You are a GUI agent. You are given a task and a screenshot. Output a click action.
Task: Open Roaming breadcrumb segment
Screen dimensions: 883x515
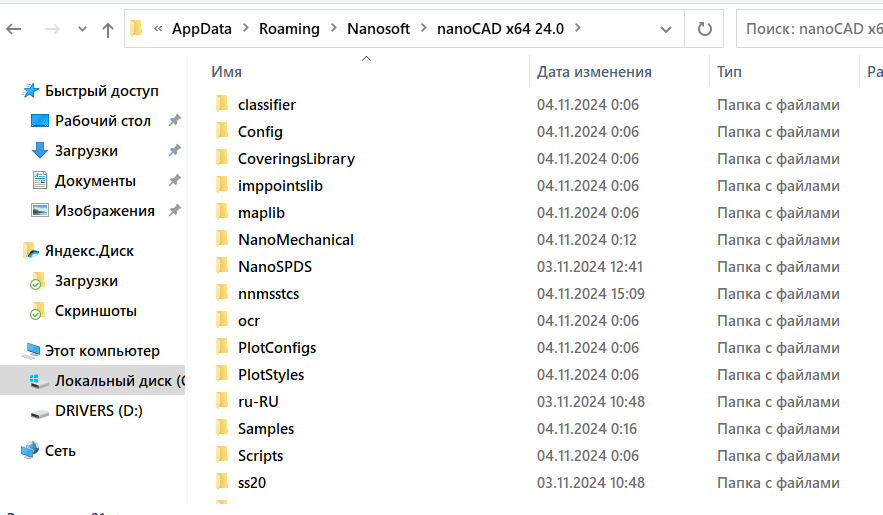[x=289, y=29]
